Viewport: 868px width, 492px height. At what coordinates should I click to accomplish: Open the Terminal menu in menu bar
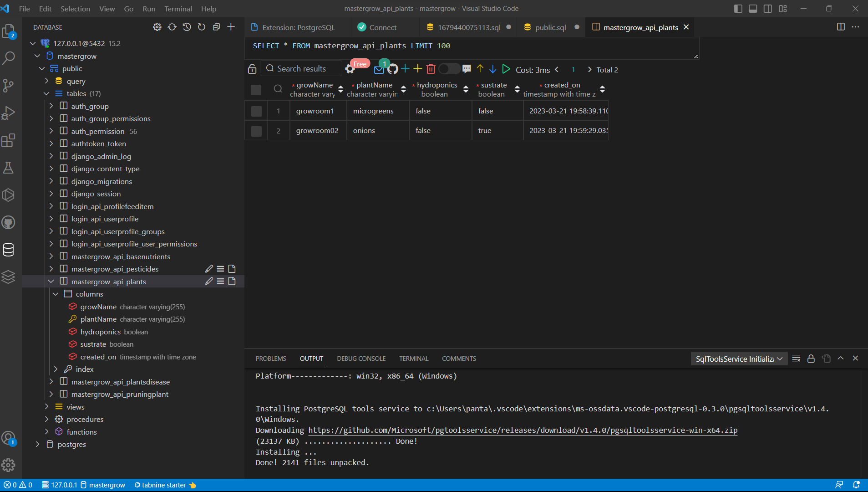click(x=178, y=9)
